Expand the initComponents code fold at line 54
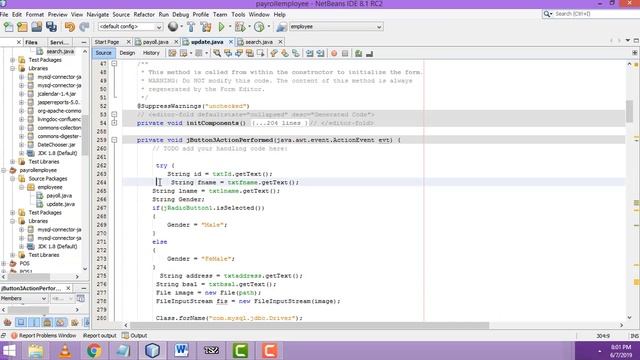 coord(114,123)
